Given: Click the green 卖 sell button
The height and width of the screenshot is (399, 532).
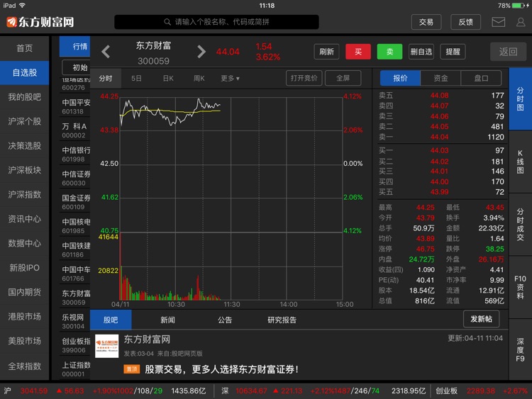Looking at the screenshot, I should (x=389, y=52).
